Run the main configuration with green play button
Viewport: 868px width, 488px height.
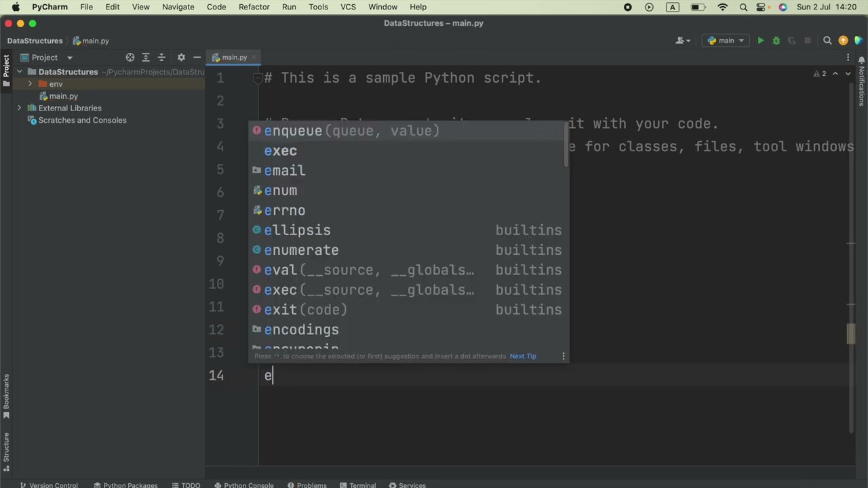tap(760, 41)
